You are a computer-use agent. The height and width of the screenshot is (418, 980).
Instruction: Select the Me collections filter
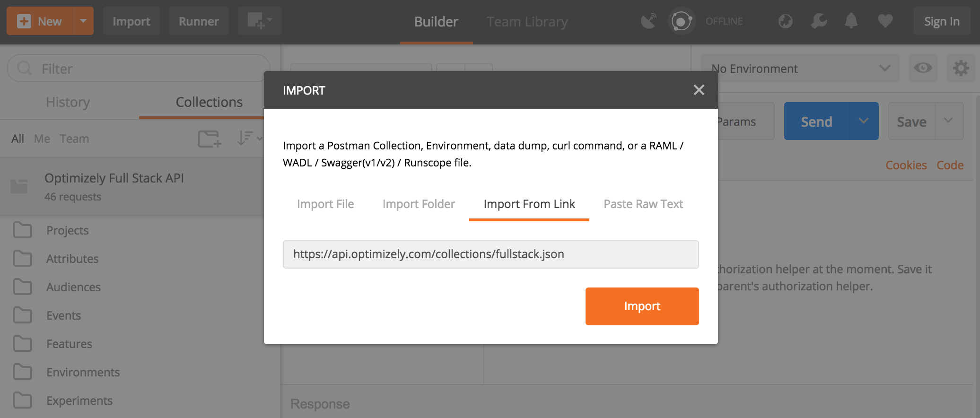pos(42,139)
